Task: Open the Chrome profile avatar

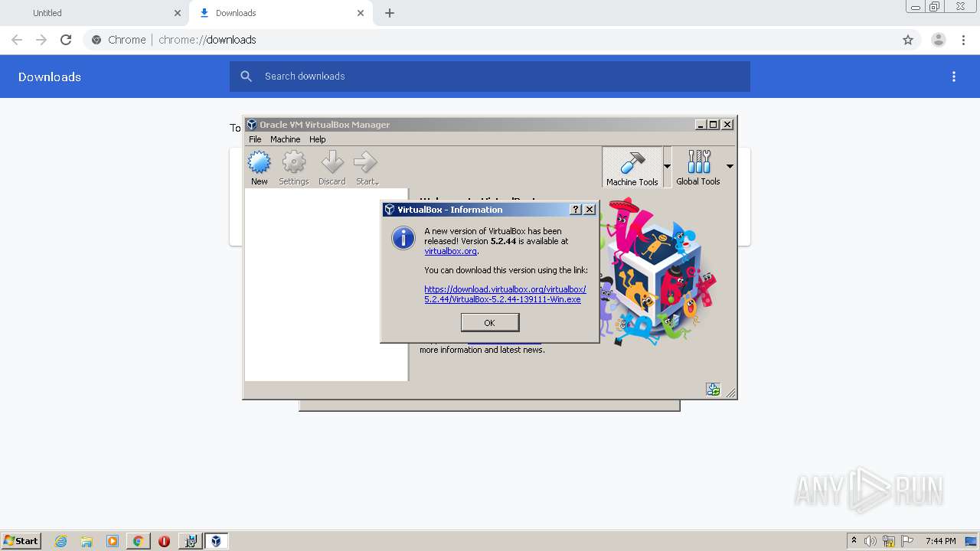Action: coord(939,40)
